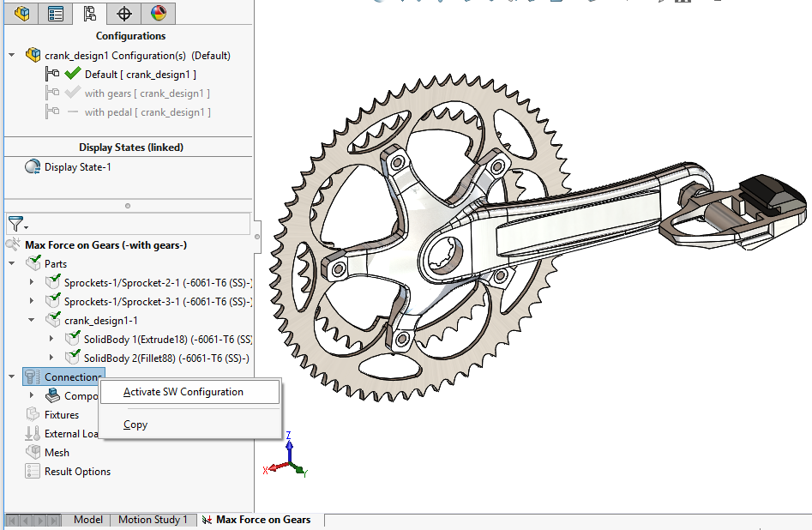Choose Activate SW Configuration from context menu
812x530 pixels.
183,392
